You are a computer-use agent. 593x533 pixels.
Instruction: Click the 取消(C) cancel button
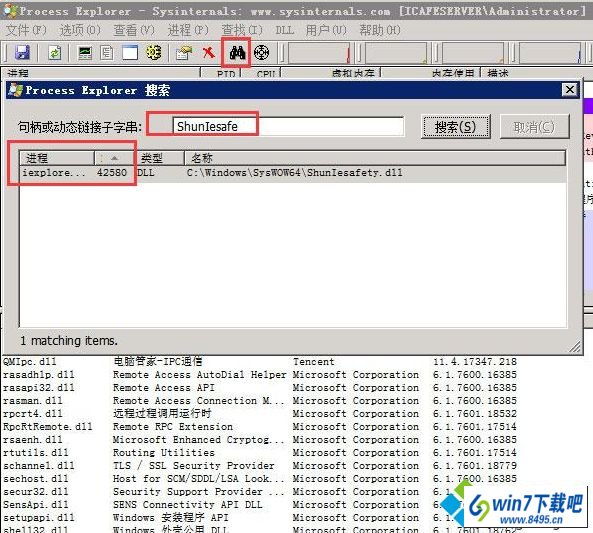click(x=534, y=127)
